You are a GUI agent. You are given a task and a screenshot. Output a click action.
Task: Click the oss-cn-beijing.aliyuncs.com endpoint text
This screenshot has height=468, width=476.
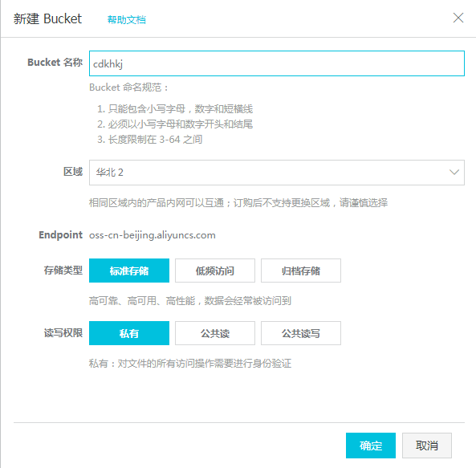[152, 235]
